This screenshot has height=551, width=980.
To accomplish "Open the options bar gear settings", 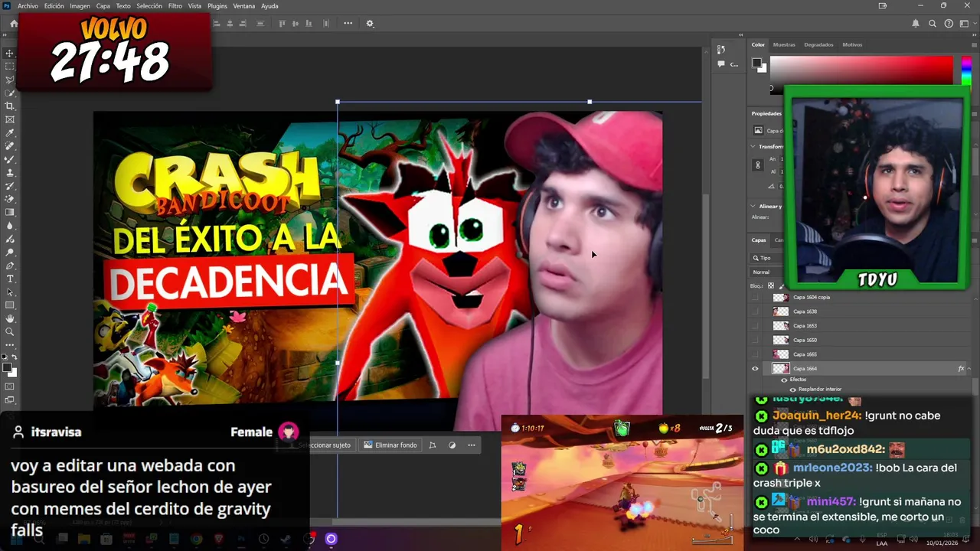I will pyautogui.click(x=370, y=24).
